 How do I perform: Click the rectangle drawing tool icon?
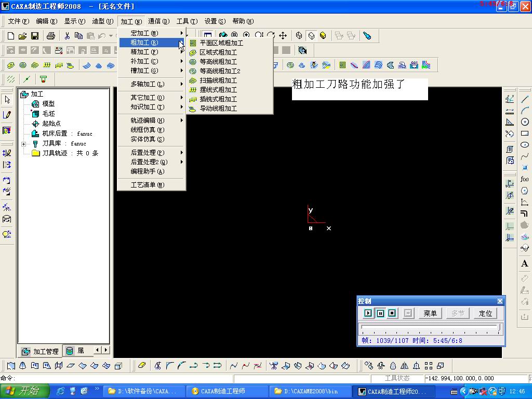click(525, 134)
